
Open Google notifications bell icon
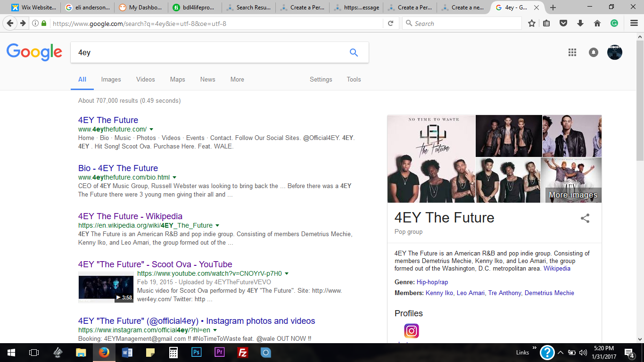(x=594, y=53)
